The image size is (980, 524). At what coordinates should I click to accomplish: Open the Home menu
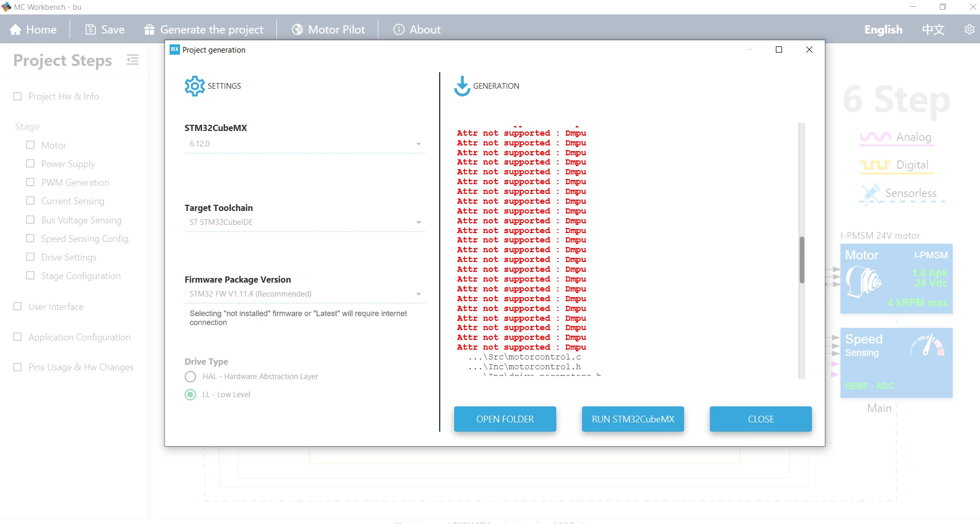[33, 29]
